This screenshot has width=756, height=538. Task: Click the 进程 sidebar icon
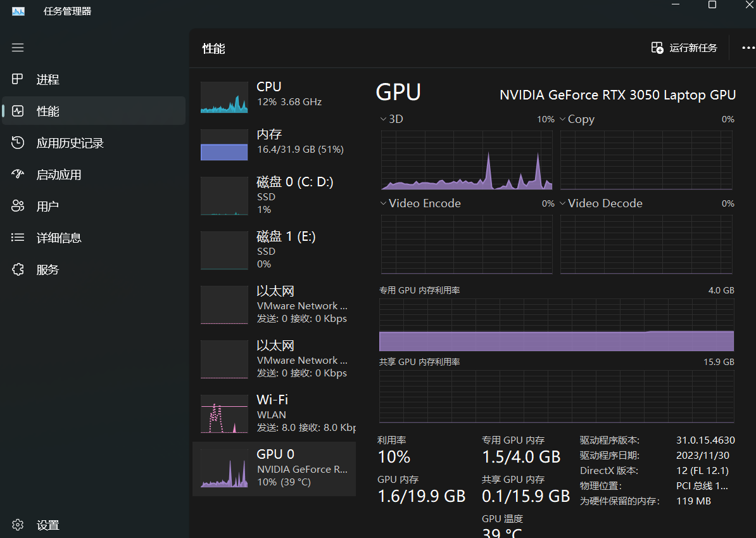tap(17, 79)
